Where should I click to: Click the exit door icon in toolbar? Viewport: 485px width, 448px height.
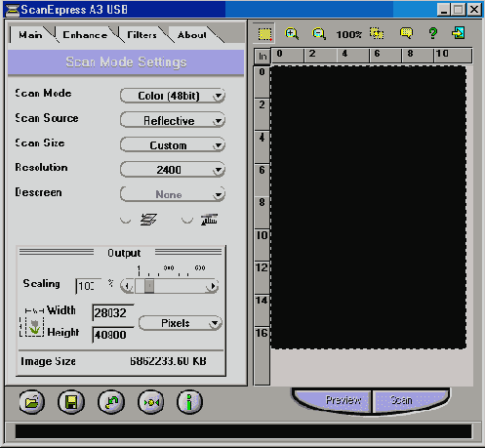coord(459,33)
